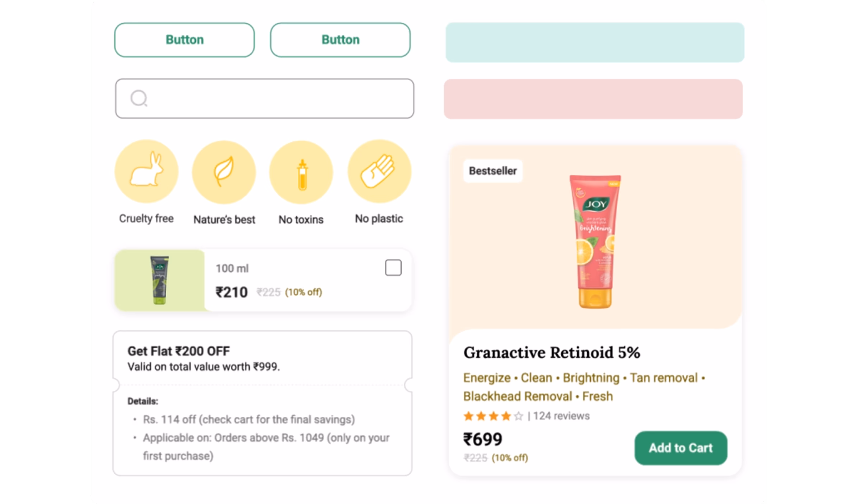Tick the 100 ml product checkbox
The height and width of the screenshot is (504, 857).
click(393, 268)
